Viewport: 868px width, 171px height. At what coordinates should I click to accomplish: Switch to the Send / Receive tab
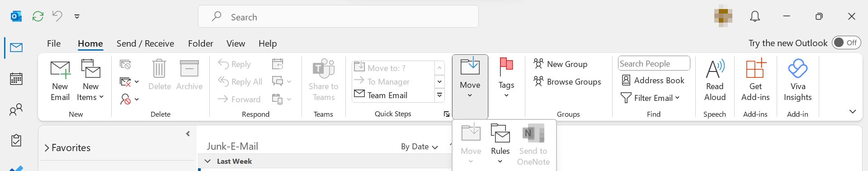coord(145,43)
